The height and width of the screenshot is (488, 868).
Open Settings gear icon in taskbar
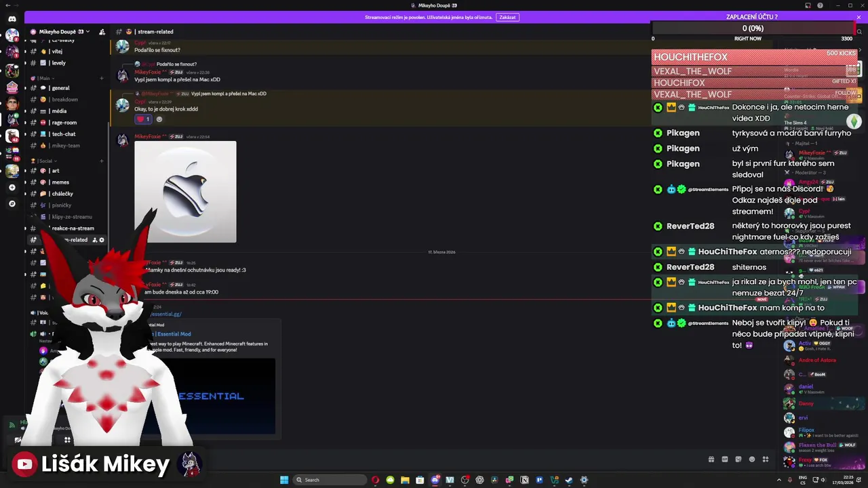click(x=584, y=480)
